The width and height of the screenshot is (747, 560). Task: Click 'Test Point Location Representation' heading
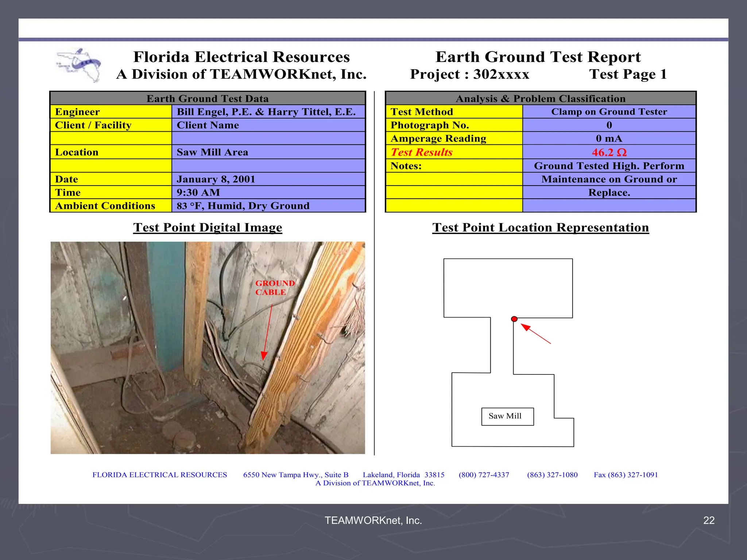coord(541,227)
